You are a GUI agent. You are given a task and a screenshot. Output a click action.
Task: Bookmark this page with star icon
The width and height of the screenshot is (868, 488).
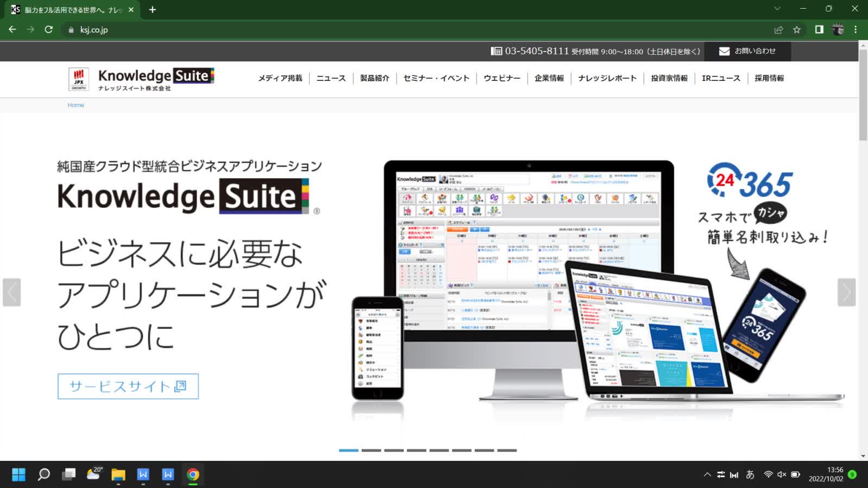tap(797, 30)
